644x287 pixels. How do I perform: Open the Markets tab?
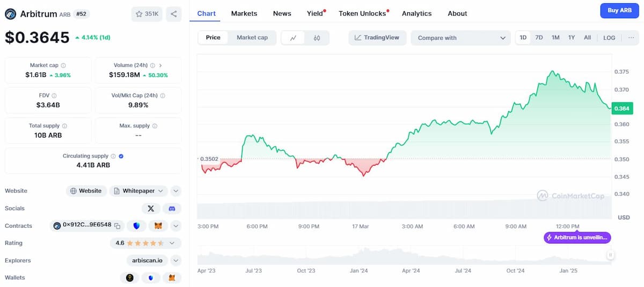[x=244, y=13]
